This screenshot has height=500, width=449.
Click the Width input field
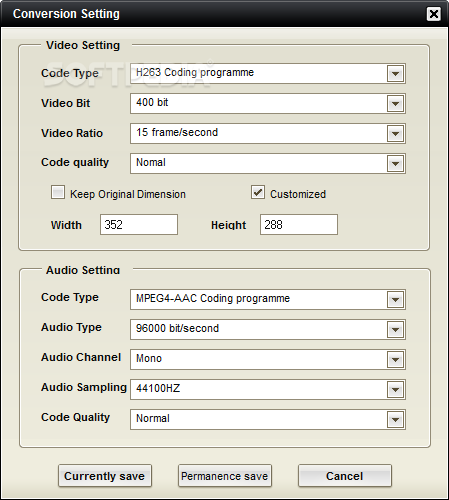(x=139, y=225)
